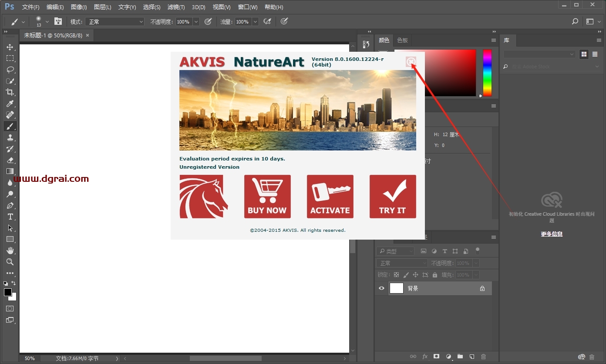This screenshot has width=606, height=364.
Task: Open the 更多信息 link
Action: 552,234
